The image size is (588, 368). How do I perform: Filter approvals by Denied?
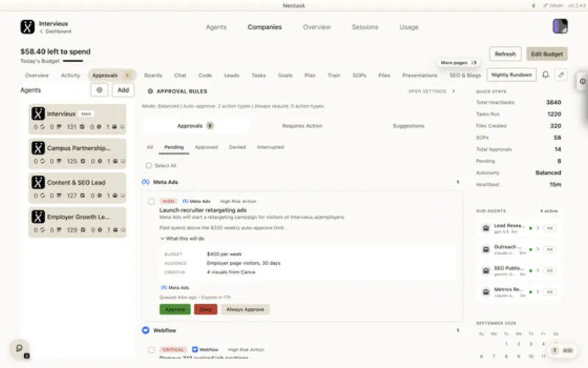[237, 147]
